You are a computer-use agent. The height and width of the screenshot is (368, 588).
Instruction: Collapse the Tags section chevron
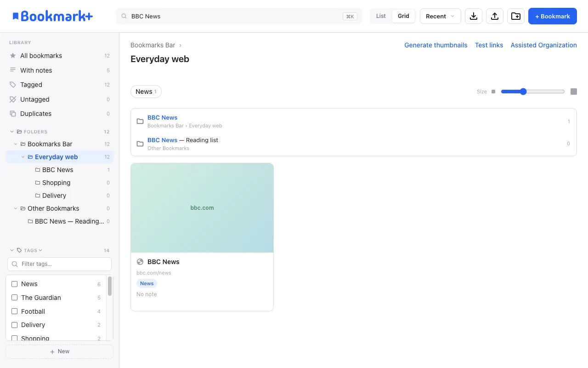[x=12, y=250]
